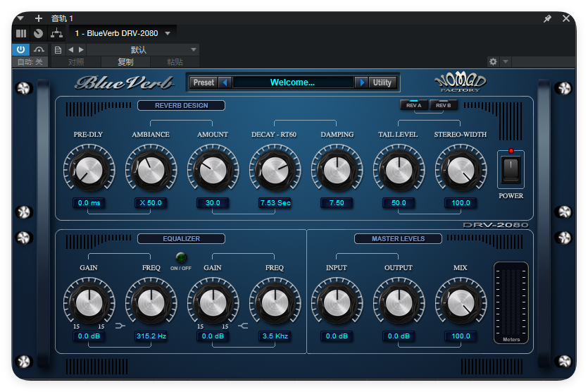Click the high-shelf GAIN knob
Viewport: 588px width, 392px height.
(x=213, y=302)
